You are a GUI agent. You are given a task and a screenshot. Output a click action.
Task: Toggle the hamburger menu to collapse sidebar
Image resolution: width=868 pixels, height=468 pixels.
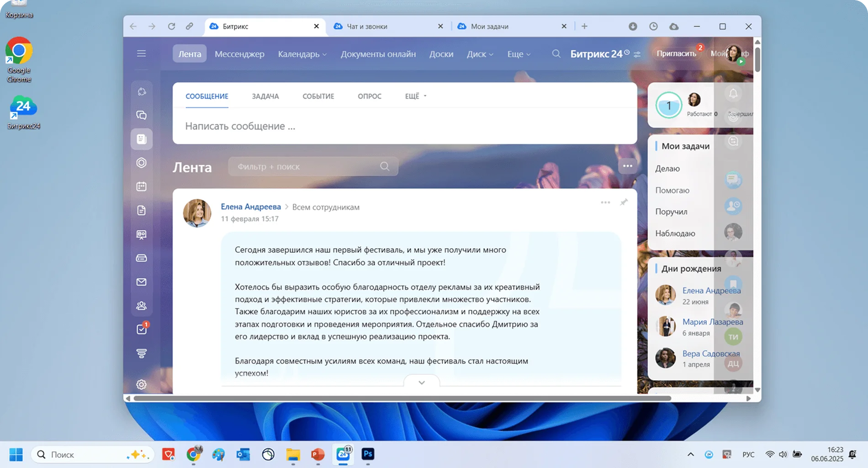[x=141, y=53]
